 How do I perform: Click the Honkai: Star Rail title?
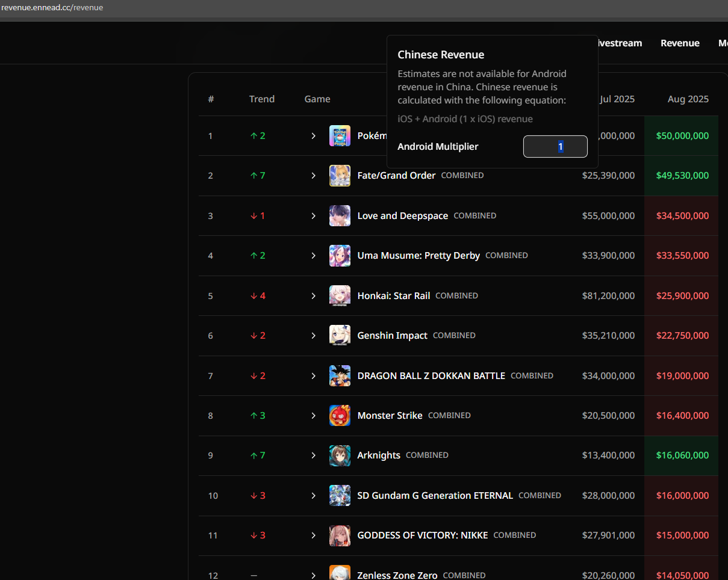click(394, 295)
